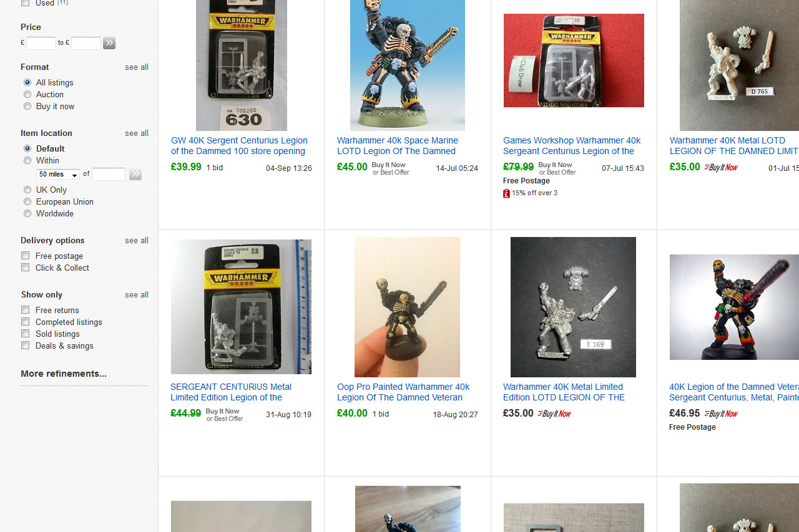Click Buy It Now logo on £46.95 listing
The height and width of the screenshot is (532, 799).
coord(721,414)
